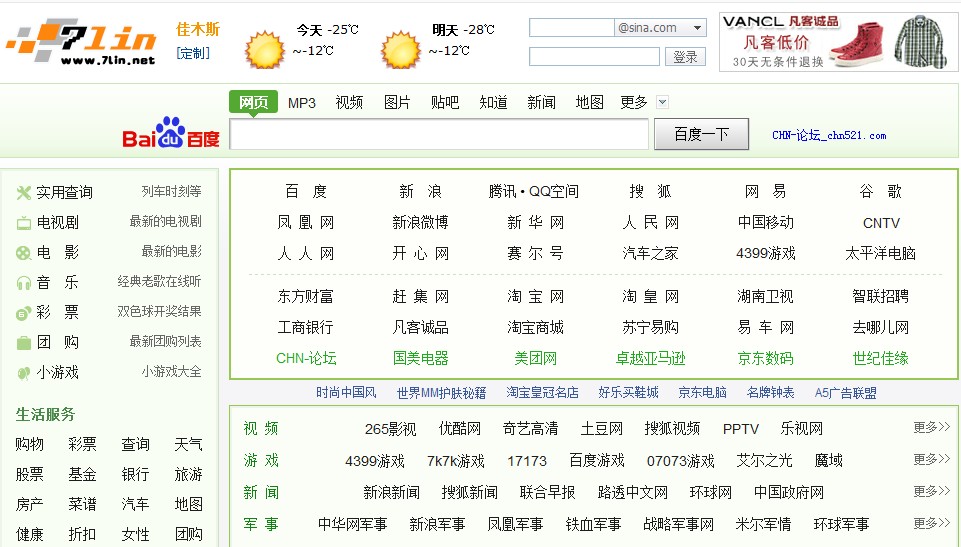The image size is (961, 547).
Task: Click the 音乐 headphones icon
Action: click(23, 283)
